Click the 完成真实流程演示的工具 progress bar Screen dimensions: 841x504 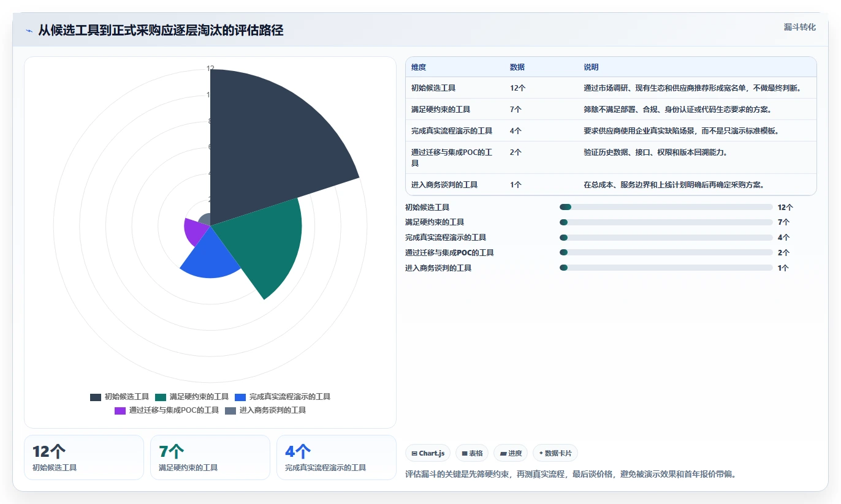[x=666, y=238]
